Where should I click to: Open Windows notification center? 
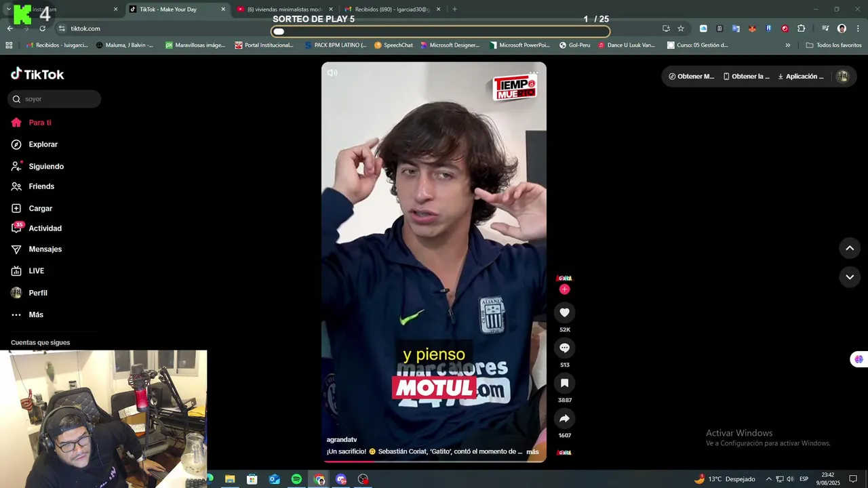click(853, 479)
